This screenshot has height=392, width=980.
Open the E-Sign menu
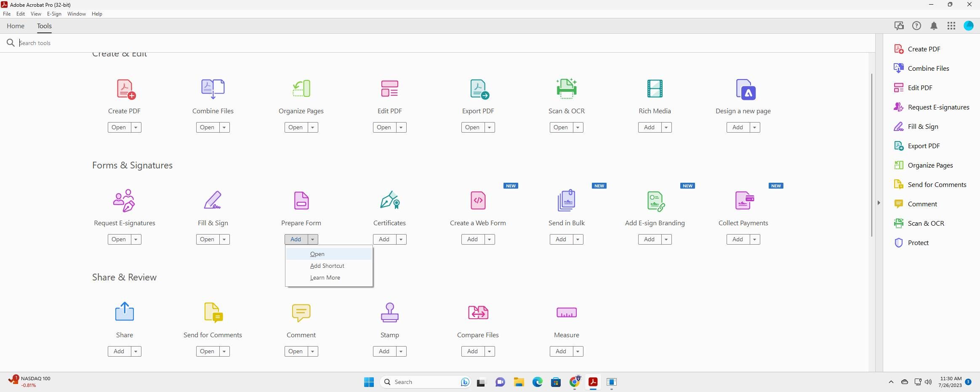54,13
